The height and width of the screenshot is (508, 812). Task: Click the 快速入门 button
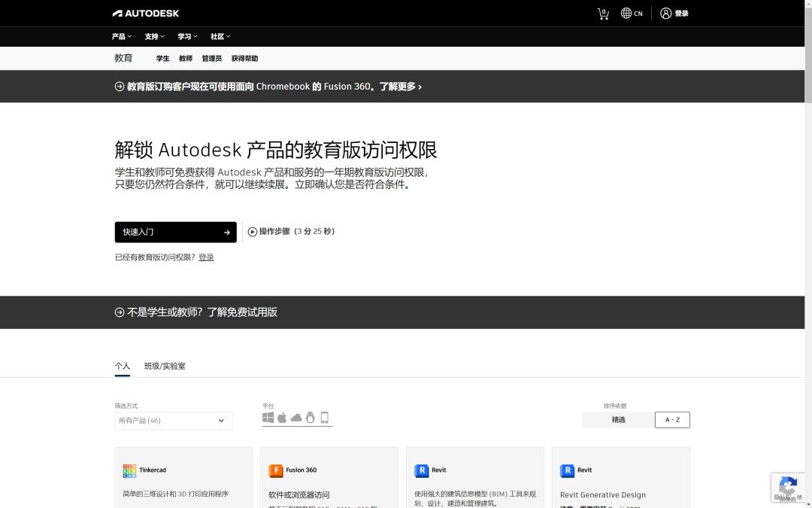click(175, 232)
